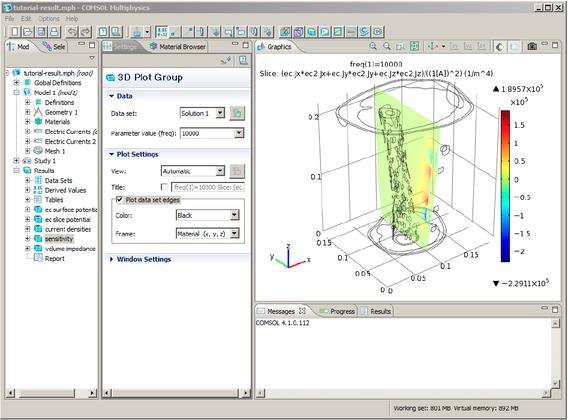Click the Plot icon in Settings panel header

pos(226,60)
